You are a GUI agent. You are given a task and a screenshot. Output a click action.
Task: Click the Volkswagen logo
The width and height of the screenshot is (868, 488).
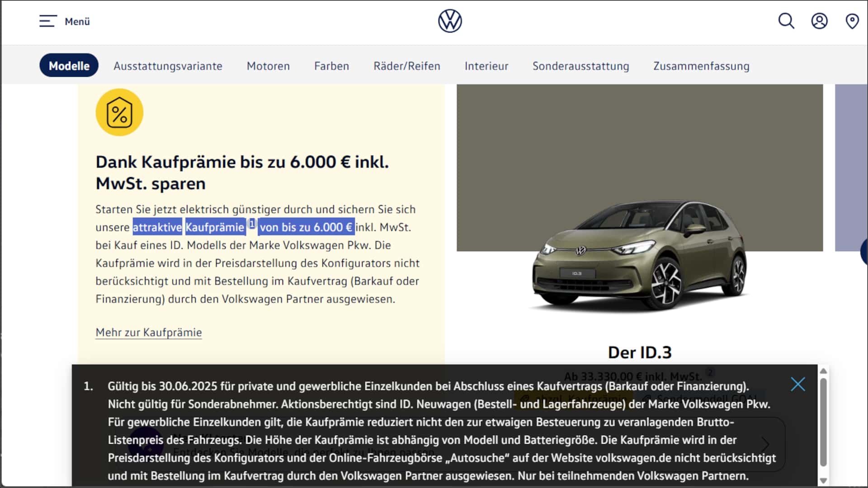pyautogui.click(x=449, y=21)
